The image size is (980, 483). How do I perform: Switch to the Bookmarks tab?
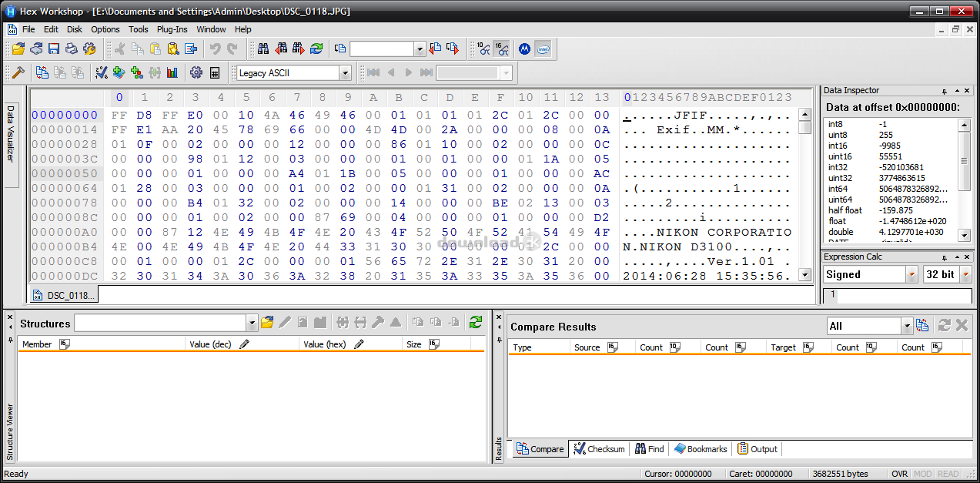(700, 449)
